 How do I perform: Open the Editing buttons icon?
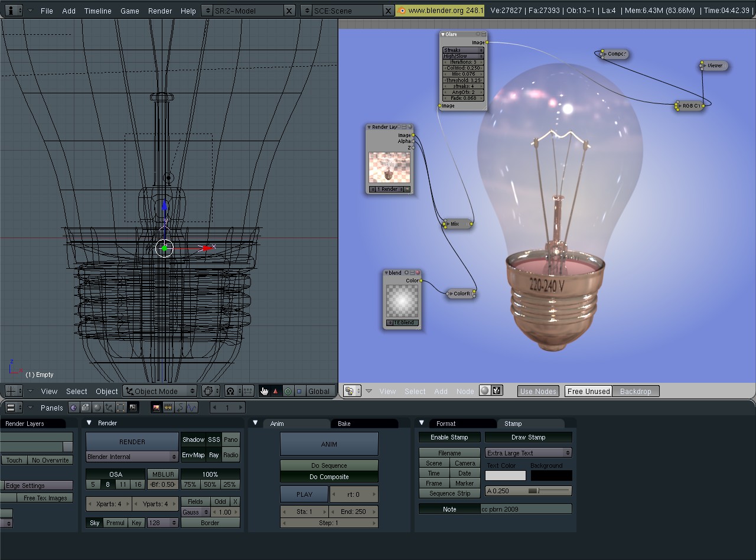point(120,407)
